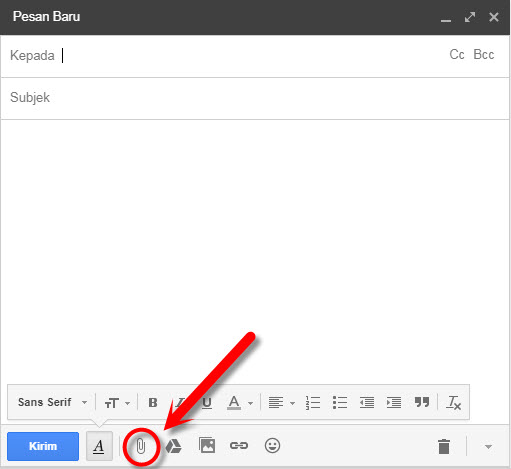Remove formatting with the Tx icon

(x=453, y=403)
